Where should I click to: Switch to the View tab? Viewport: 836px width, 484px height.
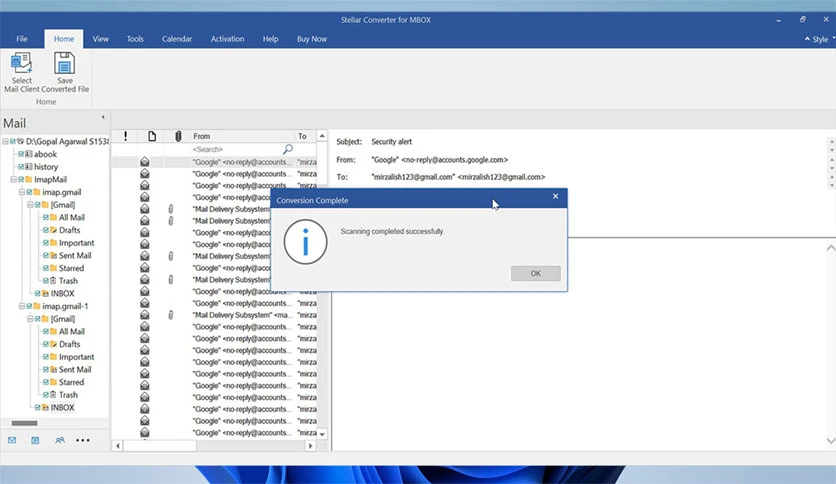[100, 39]
